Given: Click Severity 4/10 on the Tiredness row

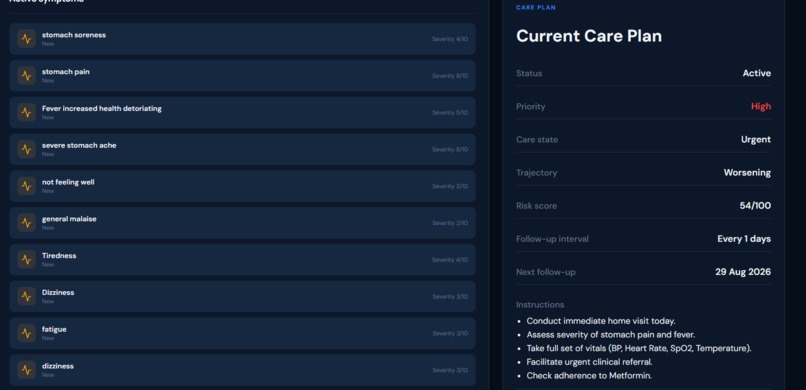Looking at the screenshot, I should pos(450,260).
